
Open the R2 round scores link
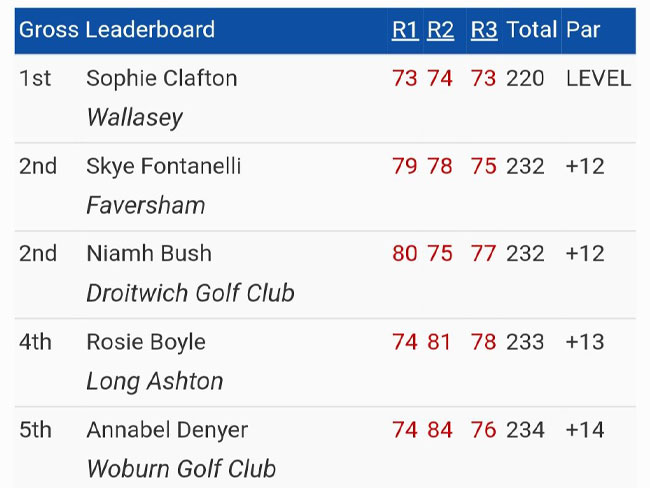click(440, 30)
